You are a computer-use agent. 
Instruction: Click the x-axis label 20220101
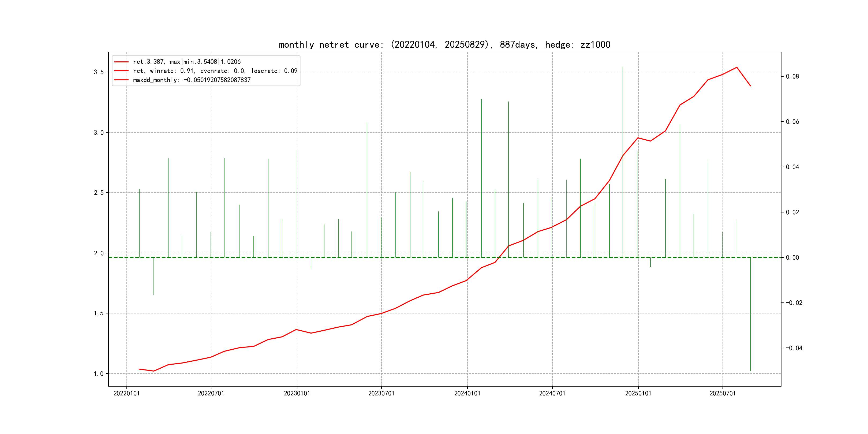[126, 393]
